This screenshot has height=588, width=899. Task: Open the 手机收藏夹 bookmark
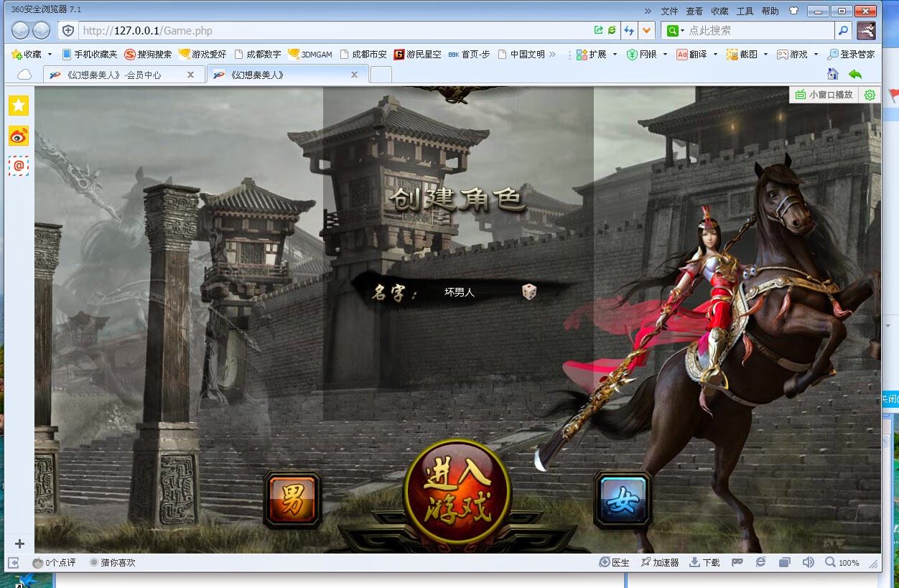(89, 54)
